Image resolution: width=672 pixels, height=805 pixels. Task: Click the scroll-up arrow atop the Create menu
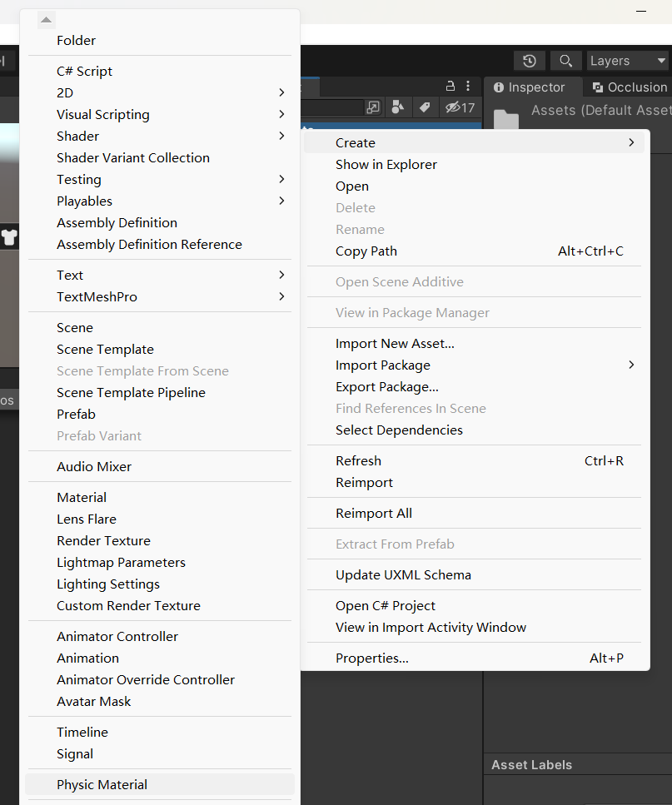click(x=46, y=19)
